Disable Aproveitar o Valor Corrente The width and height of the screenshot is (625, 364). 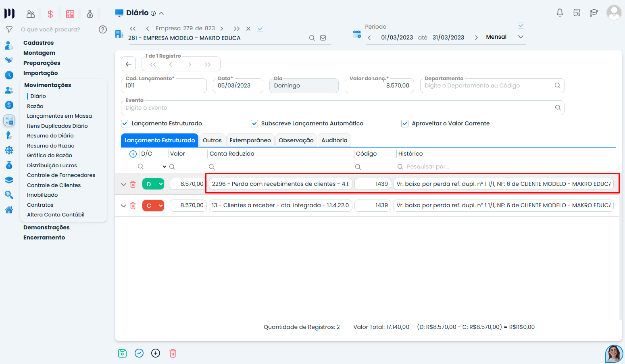(x=405, y=124)
